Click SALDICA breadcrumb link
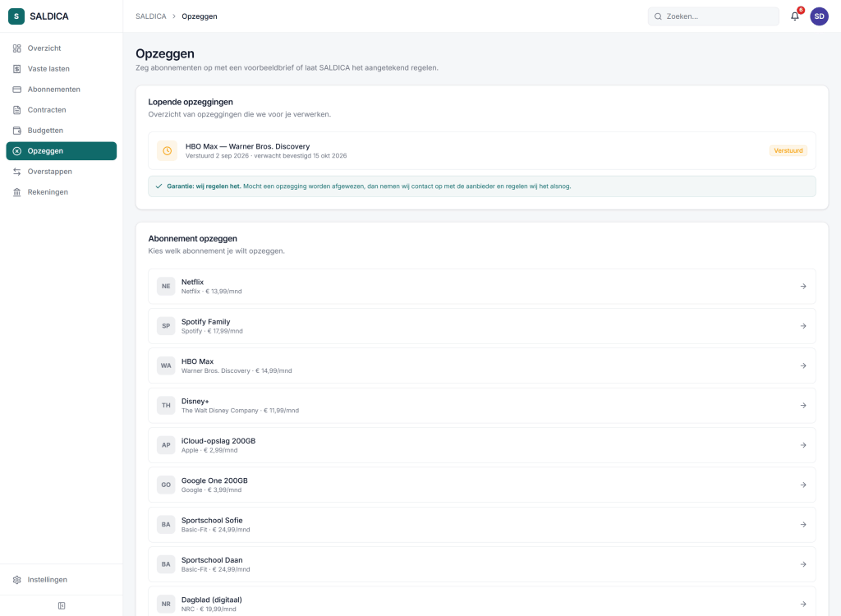841x616 pixels. (x=151, y=16)
